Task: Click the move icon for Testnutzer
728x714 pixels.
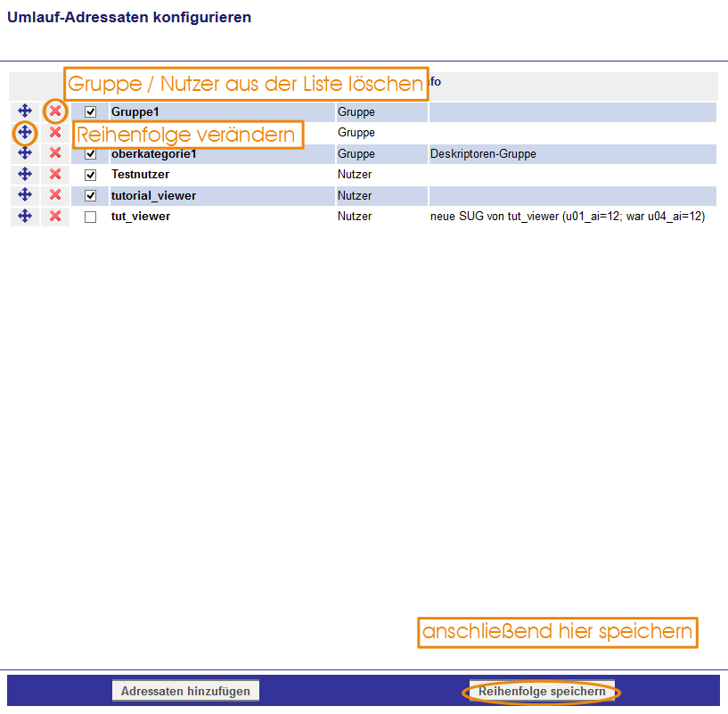Action: (x=25, y=174)
